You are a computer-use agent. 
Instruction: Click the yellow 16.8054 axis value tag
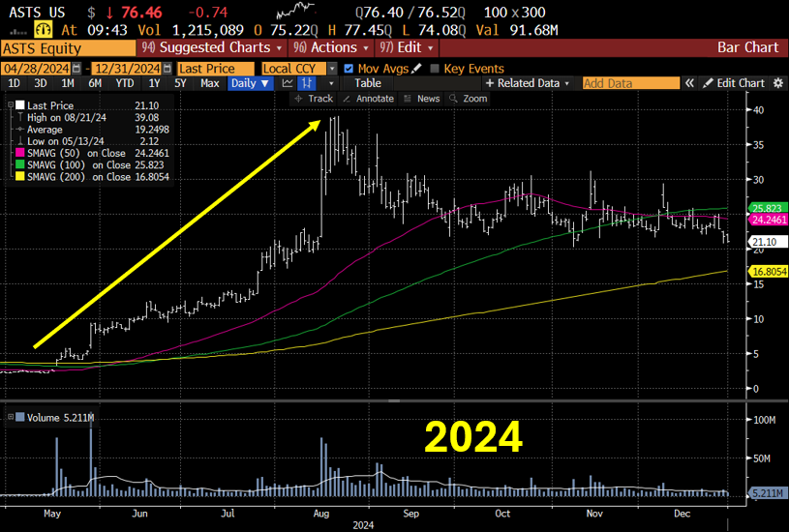[769, 272]
